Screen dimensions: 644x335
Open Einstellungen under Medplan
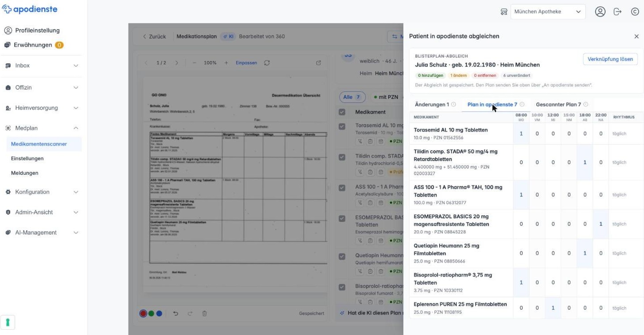[x=27, y=158]
